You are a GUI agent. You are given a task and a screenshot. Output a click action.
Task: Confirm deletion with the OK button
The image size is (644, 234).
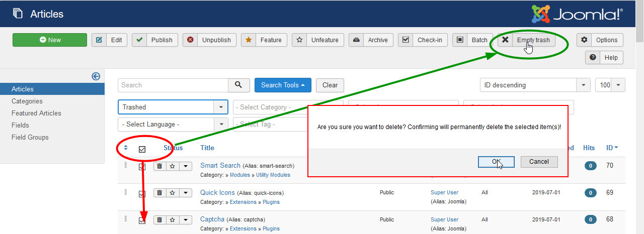(496, 162)
